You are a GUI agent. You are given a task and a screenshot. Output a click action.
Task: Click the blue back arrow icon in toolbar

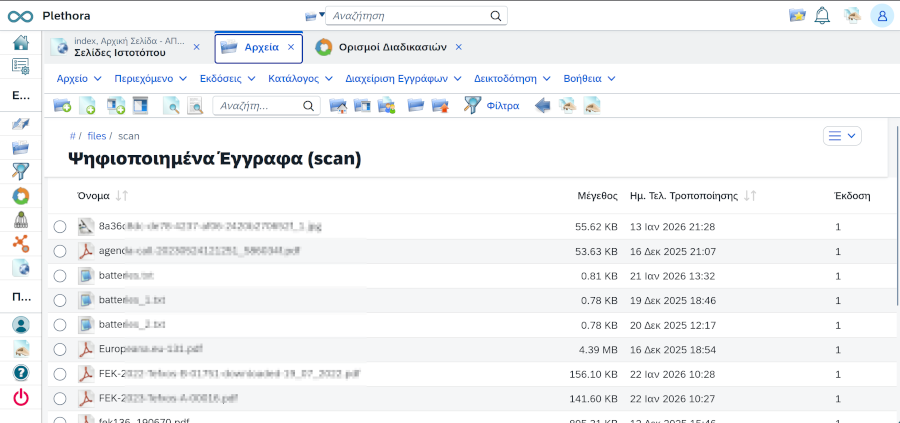(542, 106)
